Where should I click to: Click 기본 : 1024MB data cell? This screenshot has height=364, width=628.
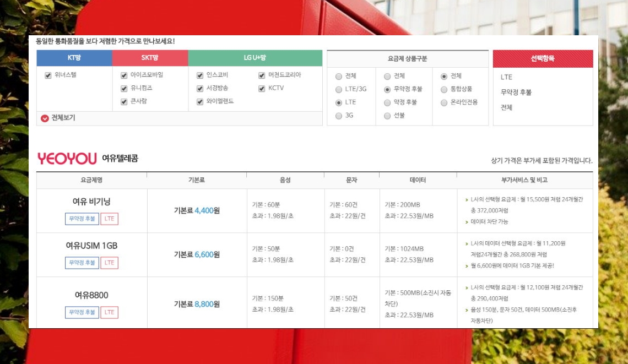pos(404,249)
